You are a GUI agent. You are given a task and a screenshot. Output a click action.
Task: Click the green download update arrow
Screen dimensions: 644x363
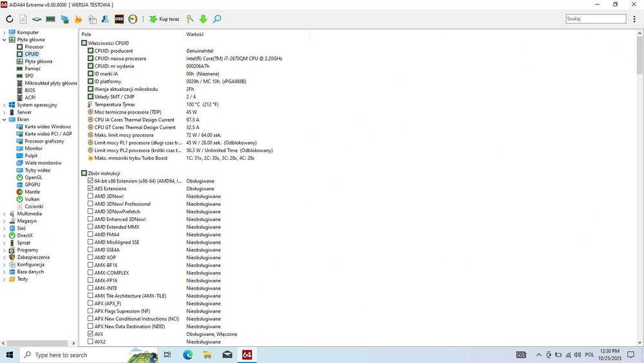click(203, 19)
